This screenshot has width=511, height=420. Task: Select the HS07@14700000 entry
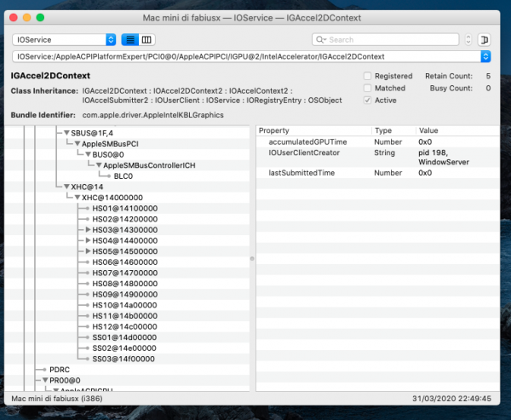click(x=125, y=273)
